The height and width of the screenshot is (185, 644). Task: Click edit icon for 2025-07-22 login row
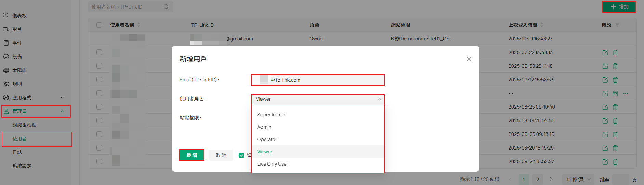(605, 53)
